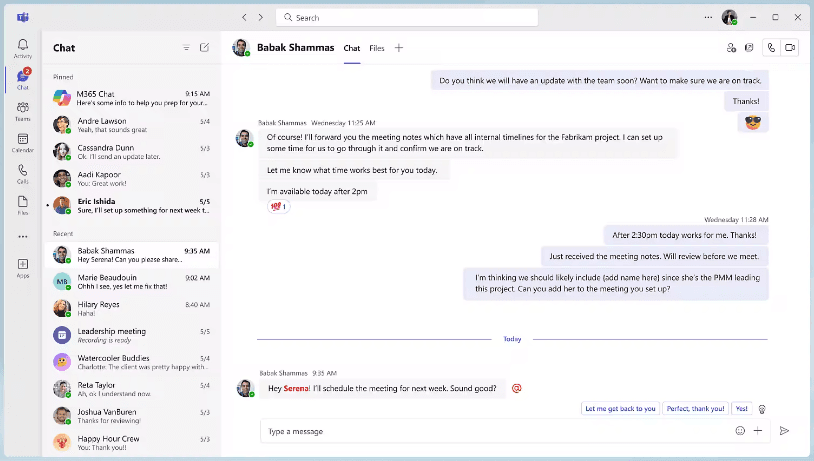Screen dimensions: 814x461
Task: Open Eric Ishida conversation in chat list
Action: [132, 206]
